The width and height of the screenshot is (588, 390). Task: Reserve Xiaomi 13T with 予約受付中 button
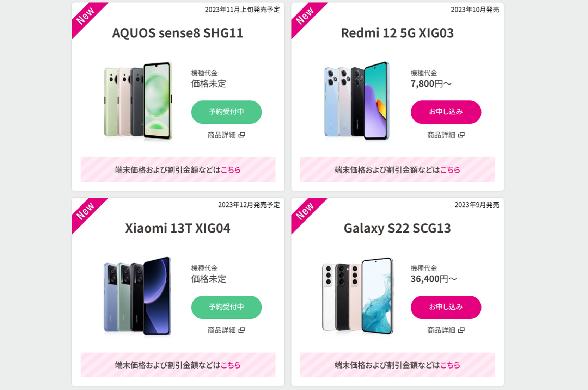(x=226, y=307)
